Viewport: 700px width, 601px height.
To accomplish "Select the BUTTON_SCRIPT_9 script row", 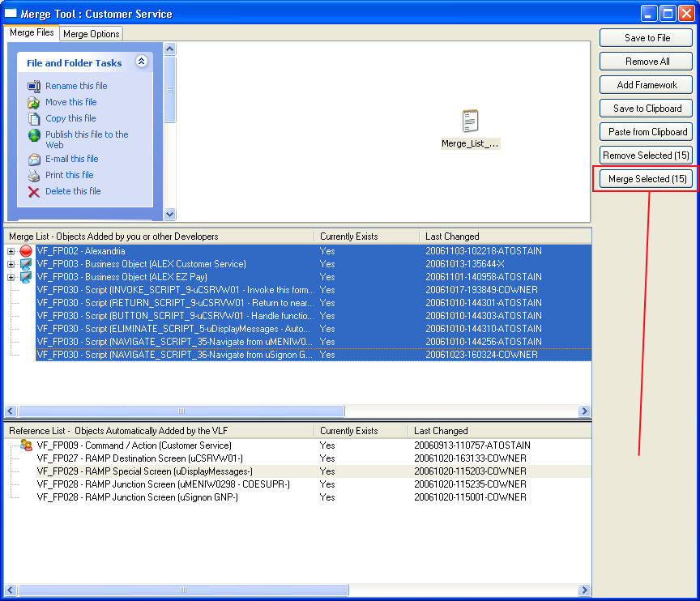I will 314,316.
